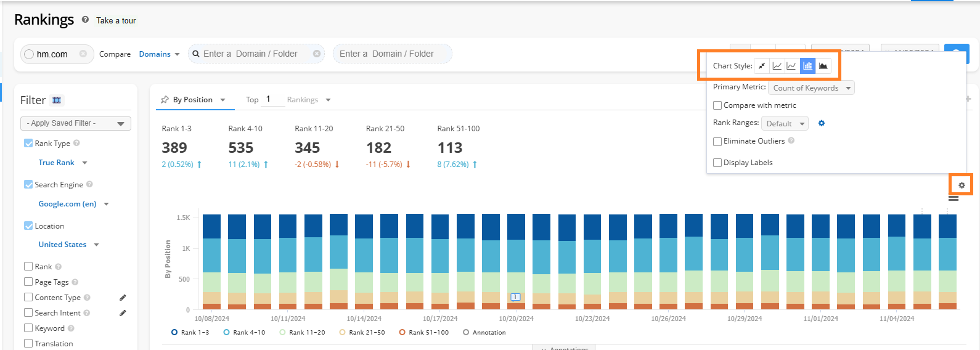The width and height of the screenshot is (980, 350).
Task: Click the filter icon beside Filter heading
Action: pos(57,100)
